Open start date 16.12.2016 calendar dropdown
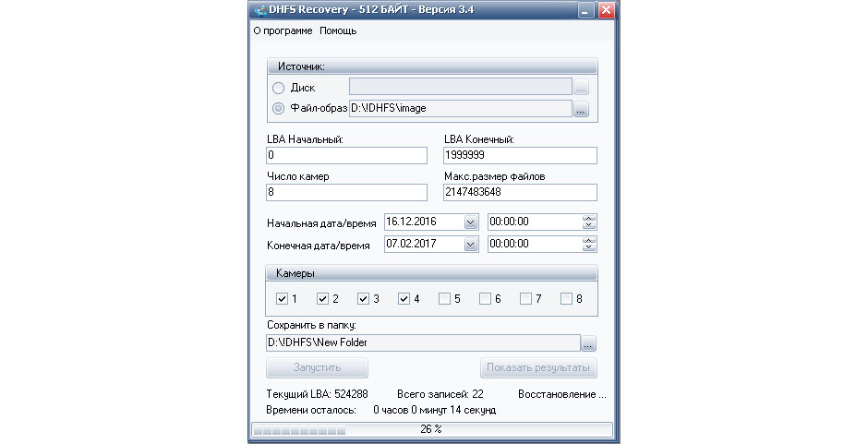 pyautogui.click(x=470, y=222)
